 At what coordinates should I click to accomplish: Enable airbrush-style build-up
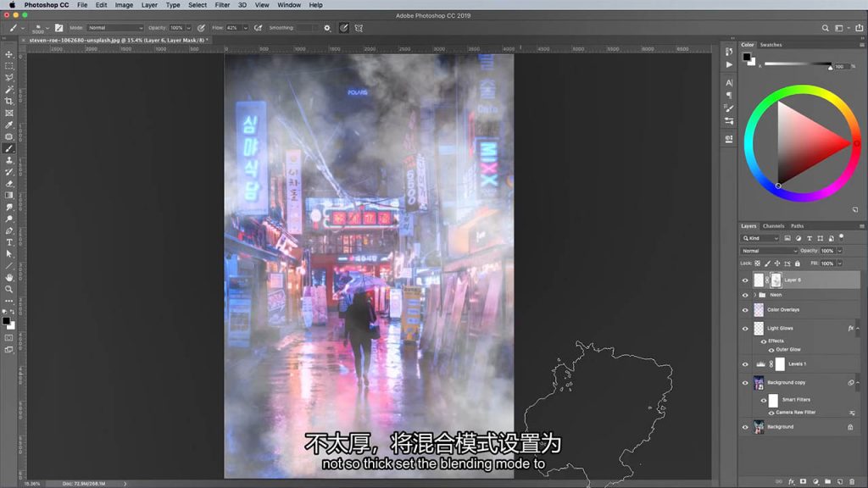258,28
